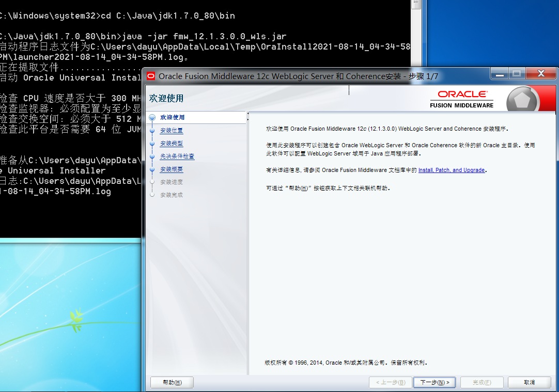Image resolution: width=559 pixels, height=392 pixels.
Task: Close the Oracle installer window
Action: (541, 74)
